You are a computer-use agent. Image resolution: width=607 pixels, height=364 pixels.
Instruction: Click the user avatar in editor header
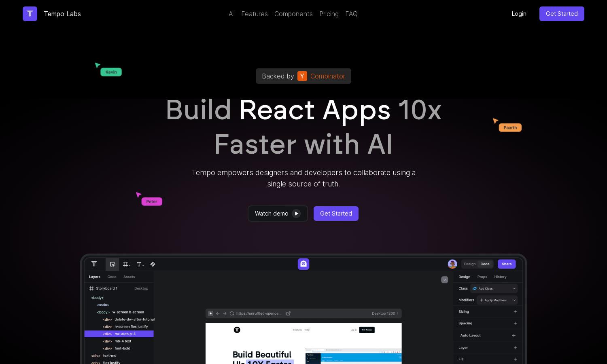(x=452, y=264)
